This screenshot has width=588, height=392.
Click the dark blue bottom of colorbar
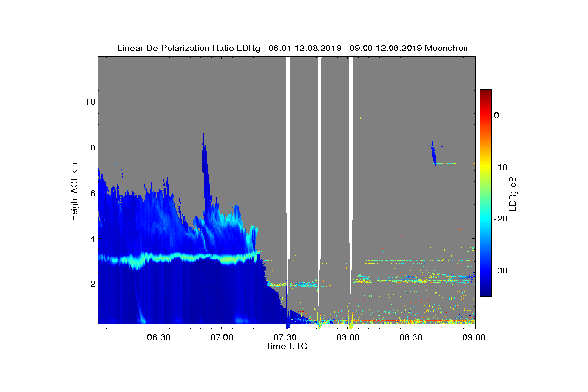(486, 293)
